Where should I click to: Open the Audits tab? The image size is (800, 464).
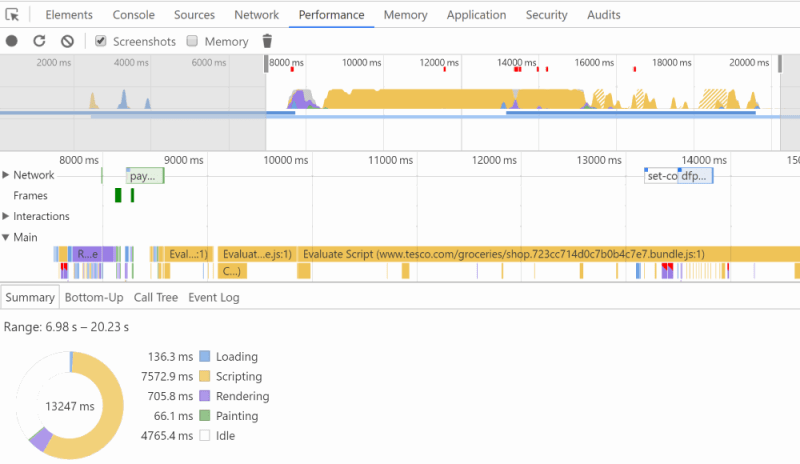pyautogui.click(x=604, y=15)
